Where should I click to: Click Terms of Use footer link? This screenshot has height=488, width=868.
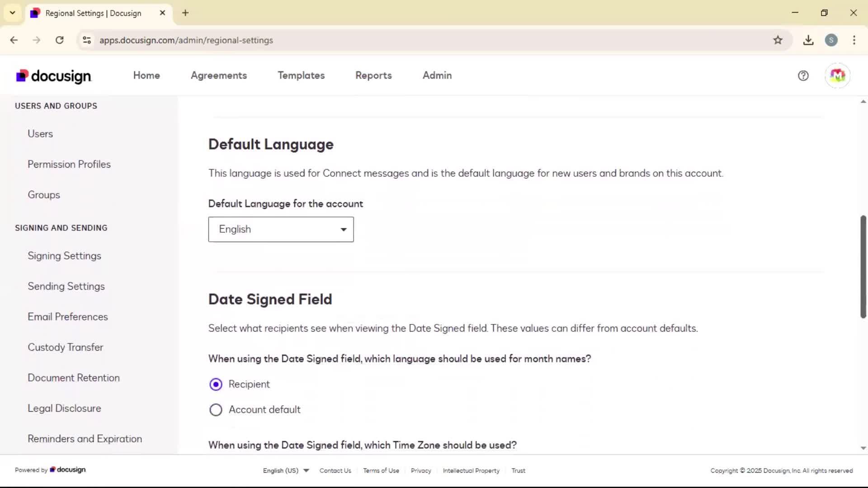381,470
